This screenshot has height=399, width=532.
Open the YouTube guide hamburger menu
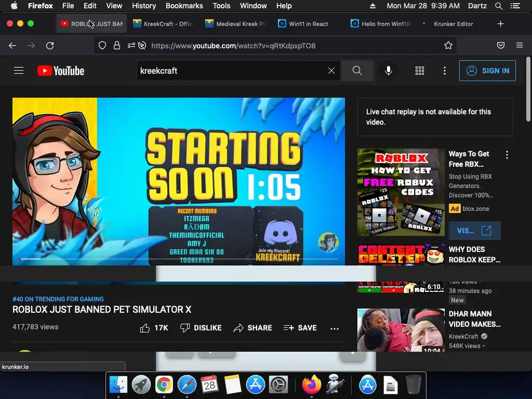click(x=19, y=71)
